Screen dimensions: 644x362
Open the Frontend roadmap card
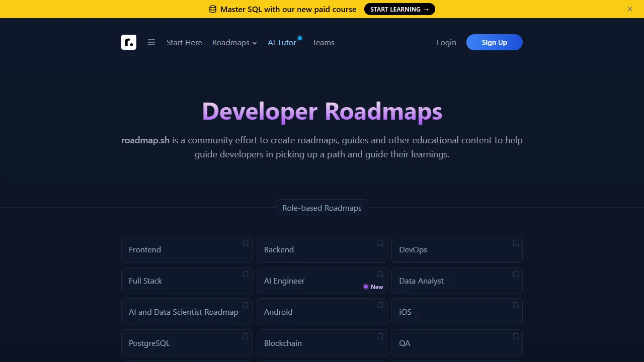pyautogui.click(x=187, y=249)
